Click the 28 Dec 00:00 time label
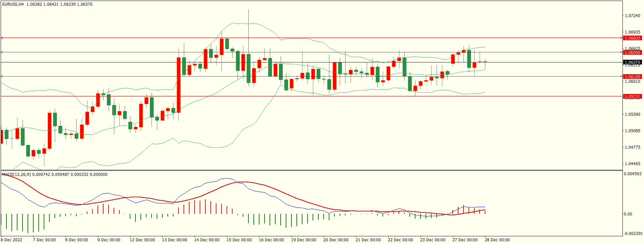 [x=497, y=240]
